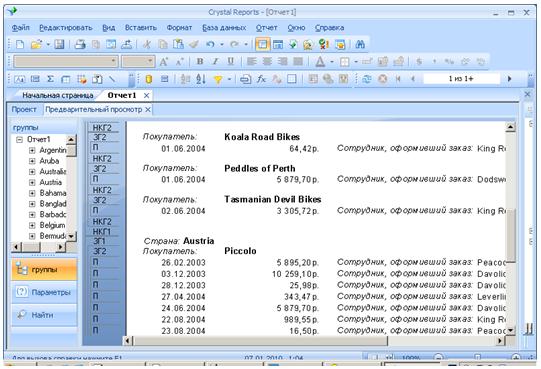Refresh report data with refresh icon
Screen dimensions: 541x369
367,79
